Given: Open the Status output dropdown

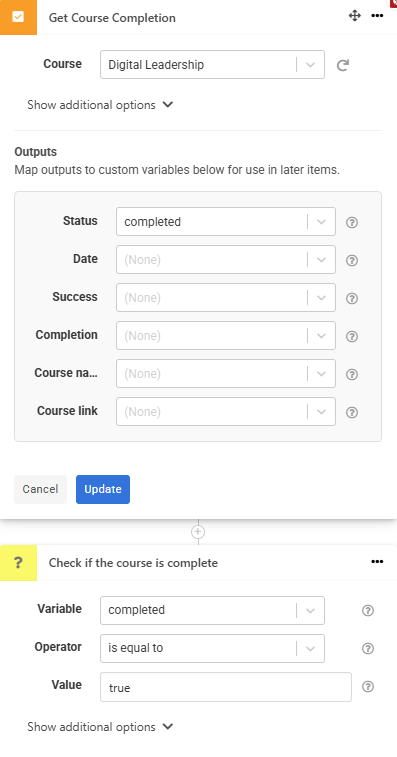Looking at the screenshot, I should (x=226, y=222).
